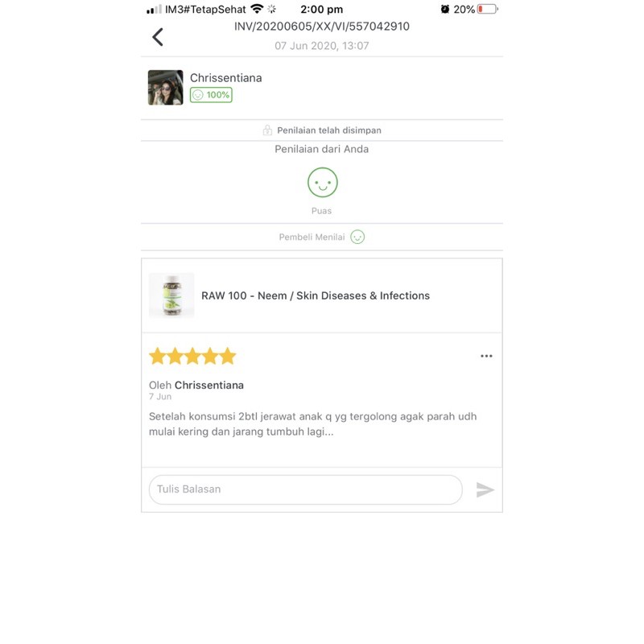Tap the alarm clock status icon

click(445, 9)
